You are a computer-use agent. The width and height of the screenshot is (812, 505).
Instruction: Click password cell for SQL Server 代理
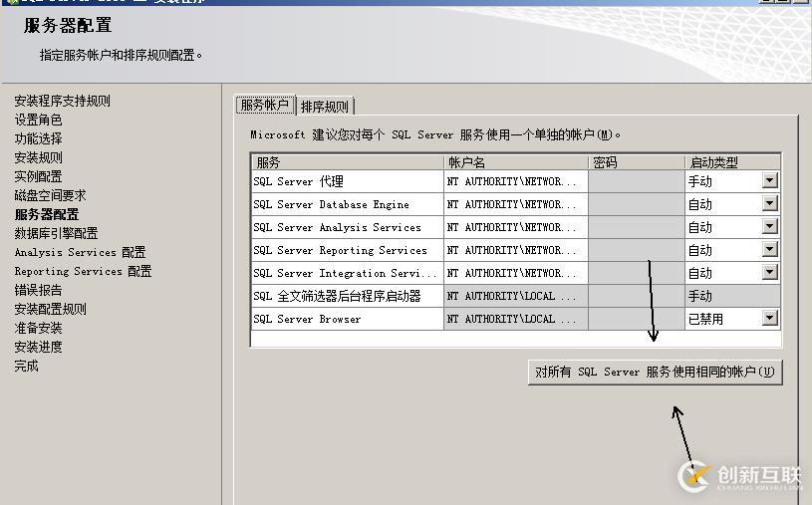[637, 181]
